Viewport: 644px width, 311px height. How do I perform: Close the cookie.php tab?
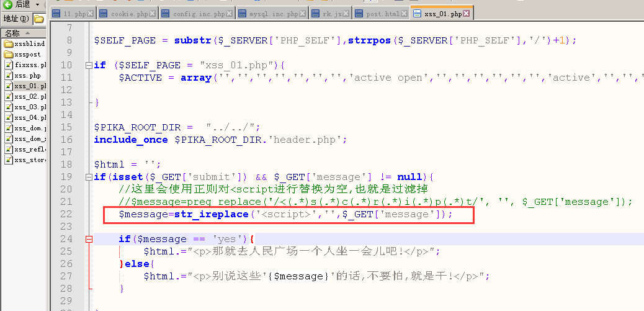click(x=153, y=14)
